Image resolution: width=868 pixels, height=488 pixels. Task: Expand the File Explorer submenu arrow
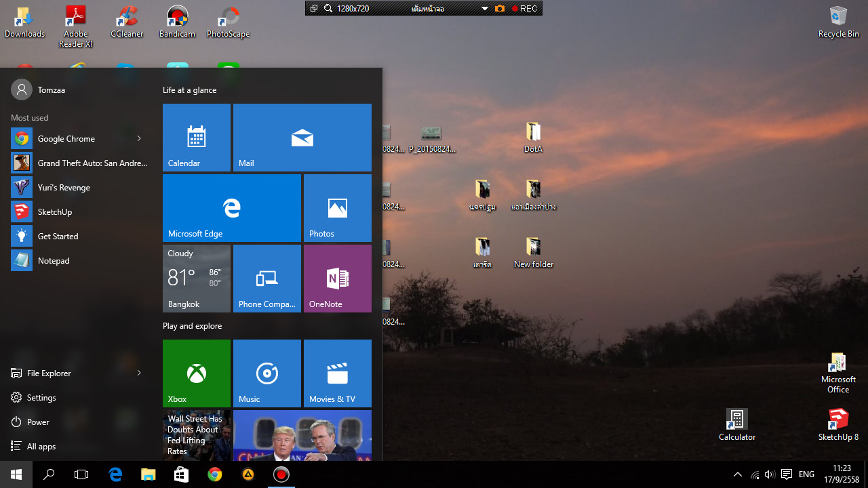click(x=139, y=373)
